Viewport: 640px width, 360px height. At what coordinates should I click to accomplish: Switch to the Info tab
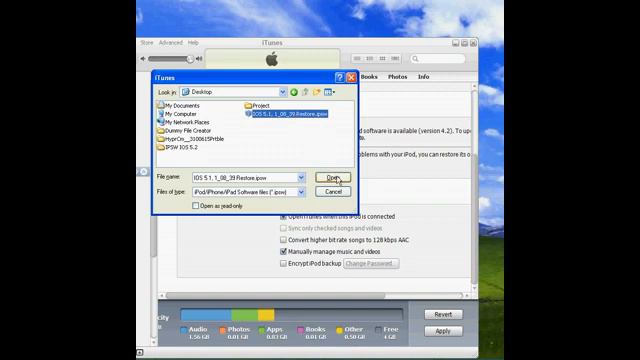click(x=423, y=77)
